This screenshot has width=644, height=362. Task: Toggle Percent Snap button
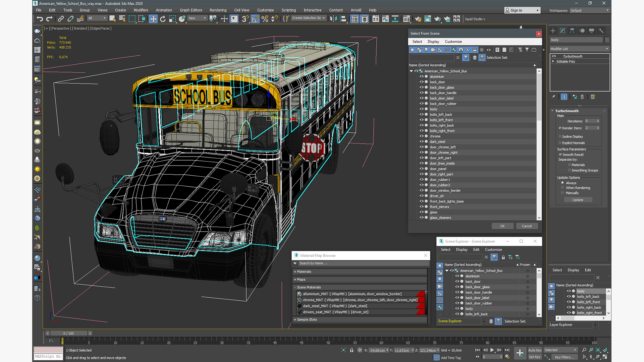coord(265,19)
